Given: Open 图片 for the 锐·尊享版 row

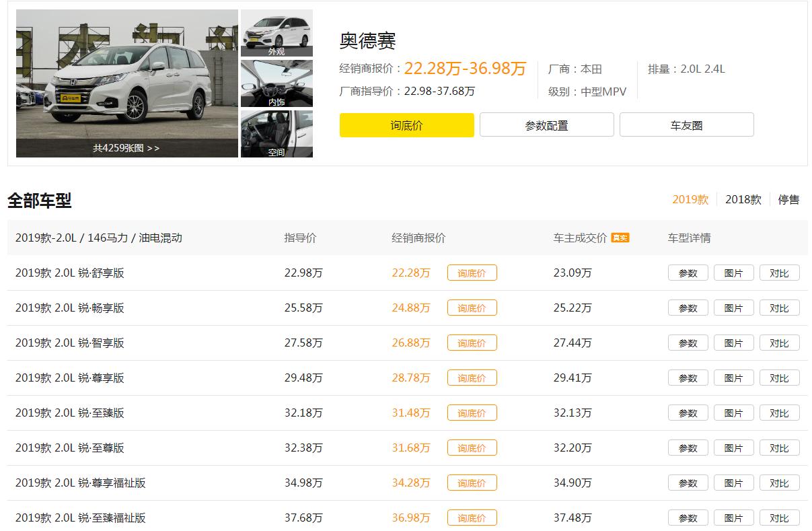Looking at the screenshot, I should pos(733,378).
